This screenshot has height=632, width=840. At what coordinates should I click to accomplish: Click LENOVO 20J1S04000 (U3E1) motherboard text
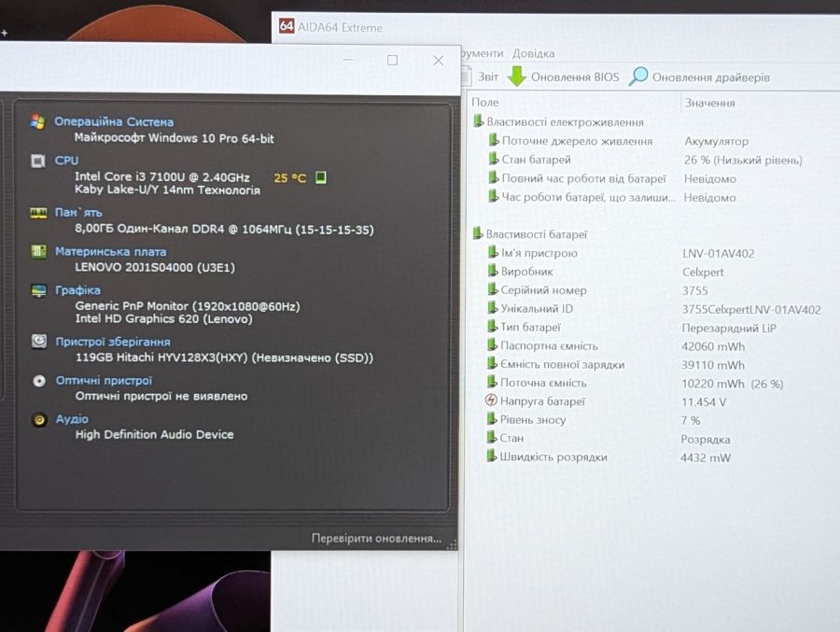(155, 267)
